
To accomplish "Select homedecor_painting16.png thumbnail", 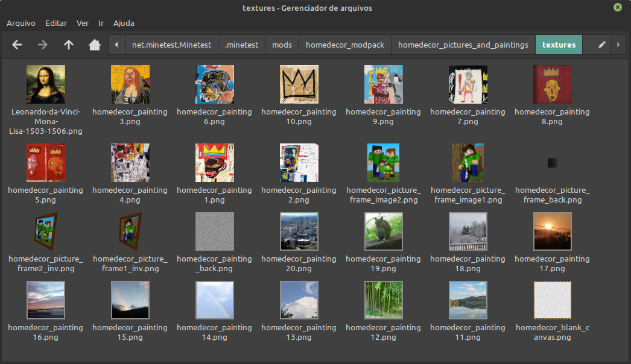I will point(46,300).
